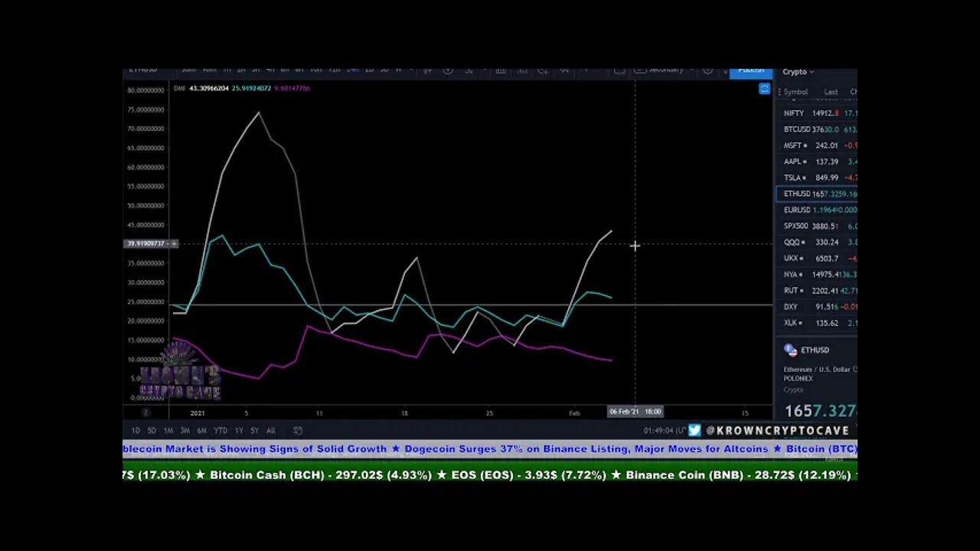
Task: Set the chart range to 1M
Action: [x=168, y=431]
